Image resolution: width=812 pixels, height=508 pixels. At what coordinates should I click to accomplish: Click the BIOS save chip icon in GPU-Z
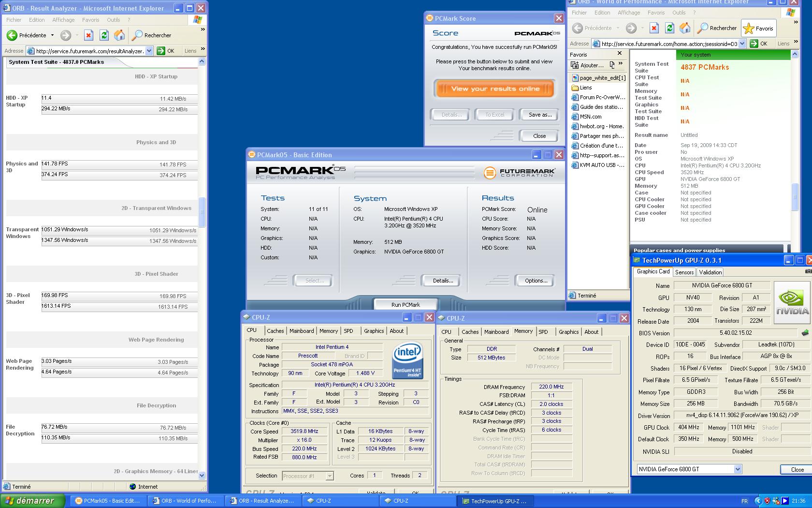click(x=805, y=333)
